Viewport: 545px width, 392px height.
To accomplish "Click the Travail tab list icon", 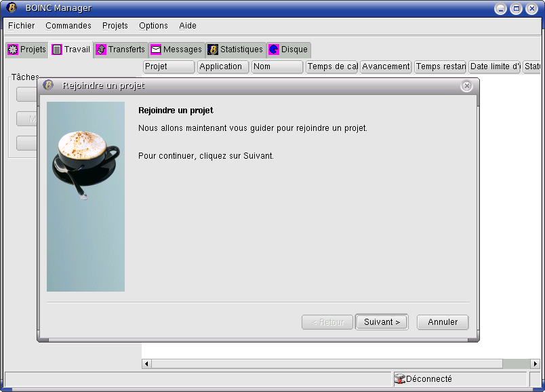I will [x=57, y=50].
